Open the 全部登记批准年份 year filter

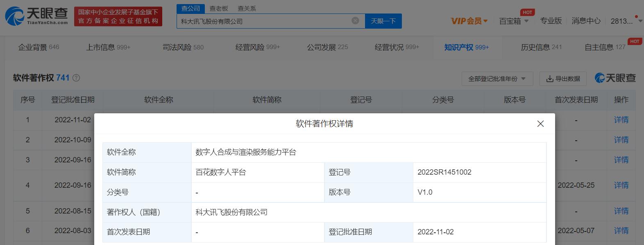(x=497, y=79)
